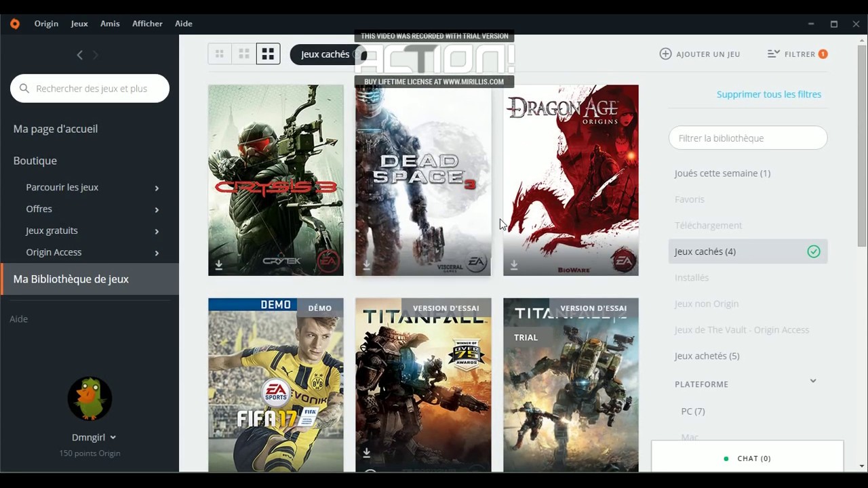The height and width of the screenshot is (488, 868).
Task: Switch to large tile grid view
Action: [268, 54]
